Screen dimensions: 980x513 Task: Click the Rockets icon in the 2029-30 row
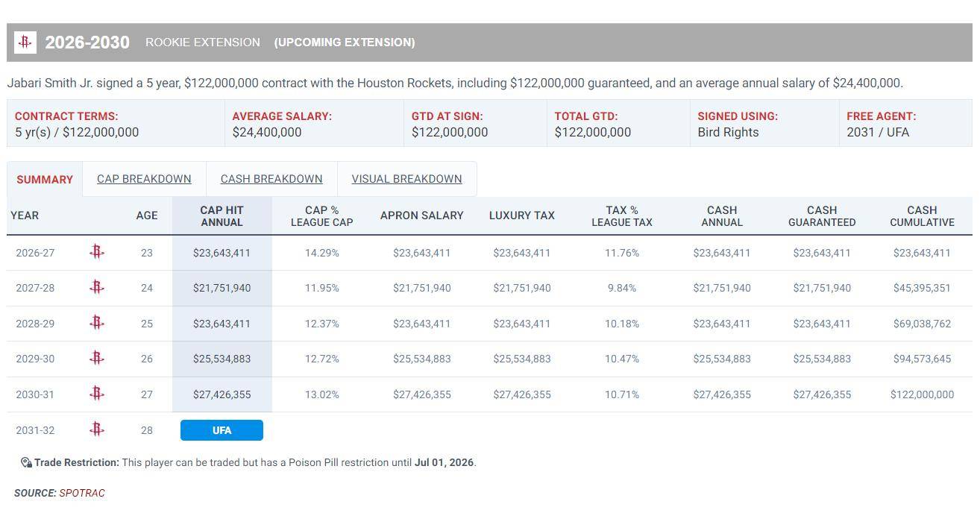click(x=96, y=358)
